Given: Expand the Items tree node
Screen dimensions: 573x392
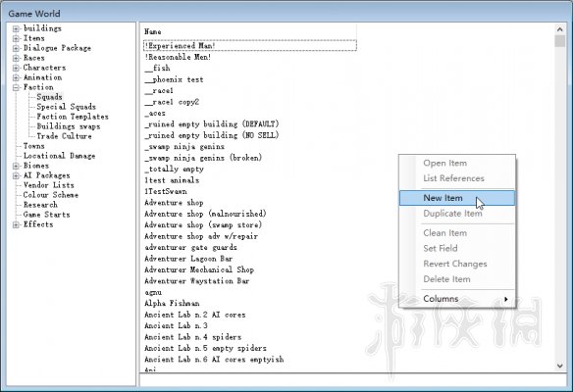Looking at the screenshot, I should tap(16, 38).
